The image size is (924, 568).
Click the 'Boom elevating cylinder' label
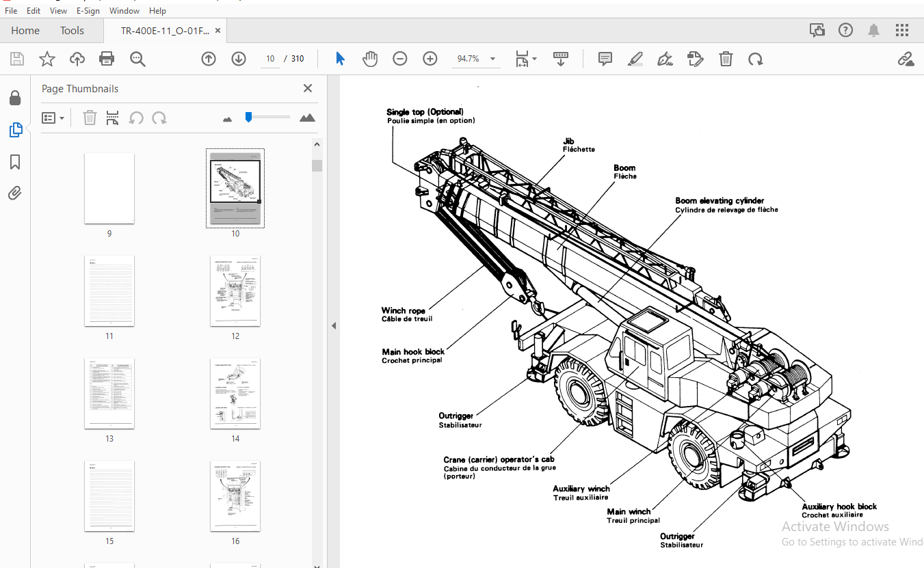click(x=720, y=201)
